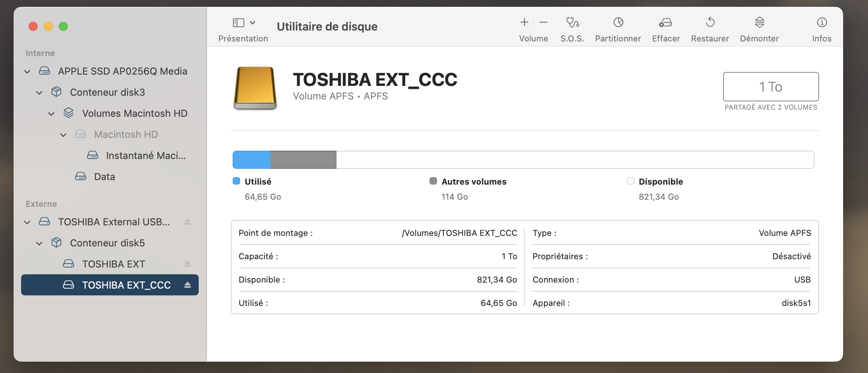Remove volume with the minus button
This screenshot has width=868, height=373.
coord(543,23)
